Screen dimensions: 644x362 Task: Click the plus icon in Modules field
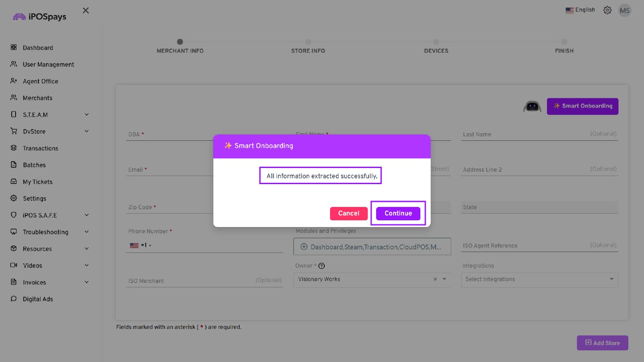(304, 247)
